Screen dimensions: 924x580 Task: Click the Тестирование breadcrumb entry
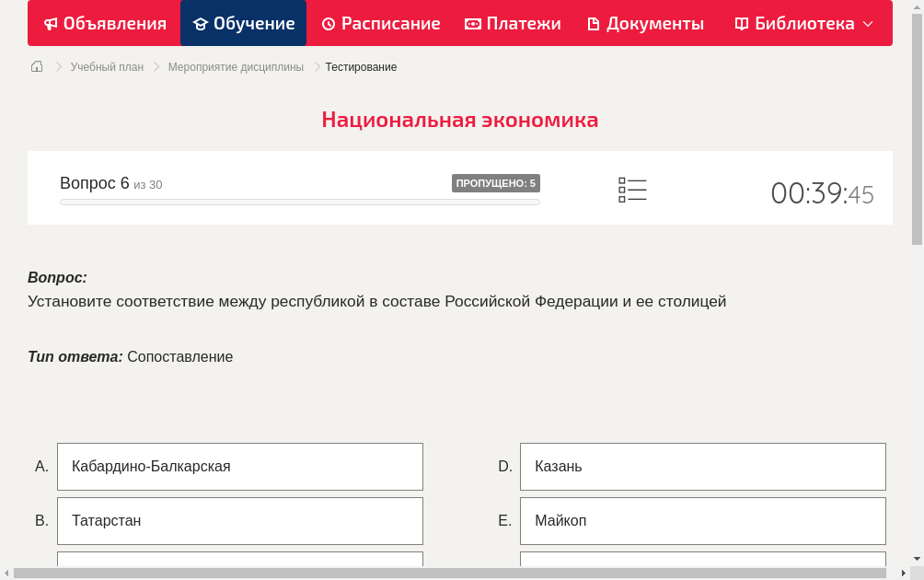[x=360, y=66]
